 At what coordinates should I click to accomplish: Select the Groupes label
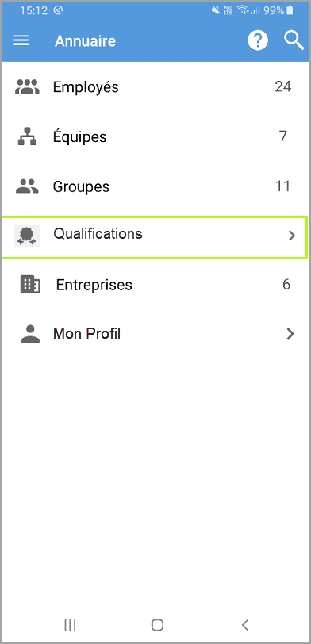82,186
